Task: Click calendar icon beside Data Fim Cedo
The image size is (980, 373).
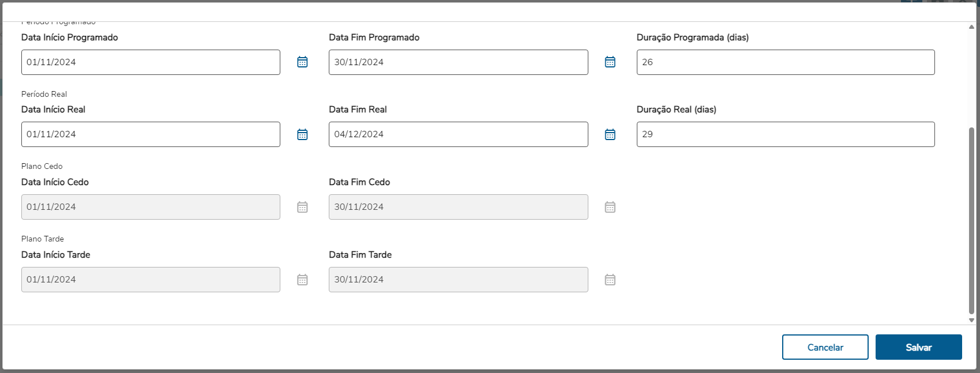Action: tap(610, 207)
